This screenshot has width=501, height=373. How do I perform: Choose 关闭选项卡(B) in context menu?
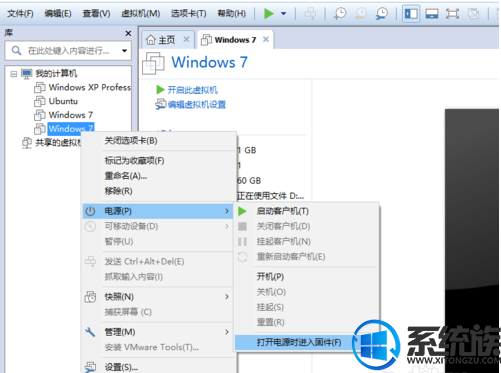[159, 141]
